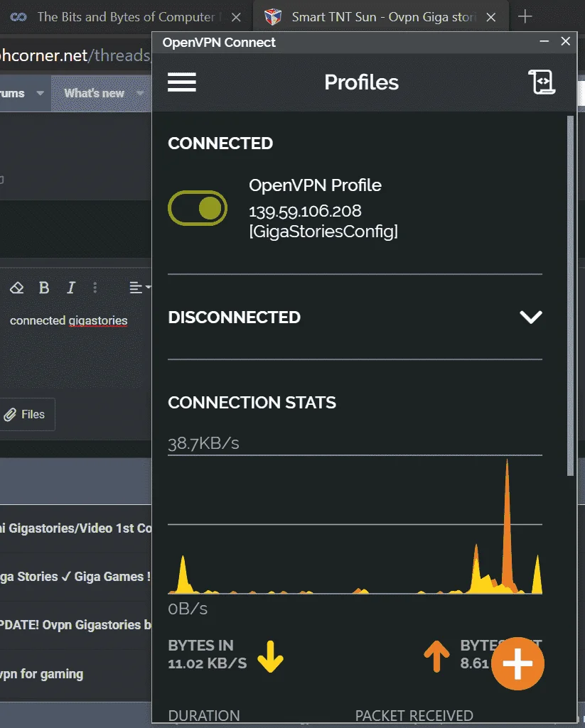Expand the DISCONNECTED profiles section
The image size is (585, 728).
click(531, 317)
